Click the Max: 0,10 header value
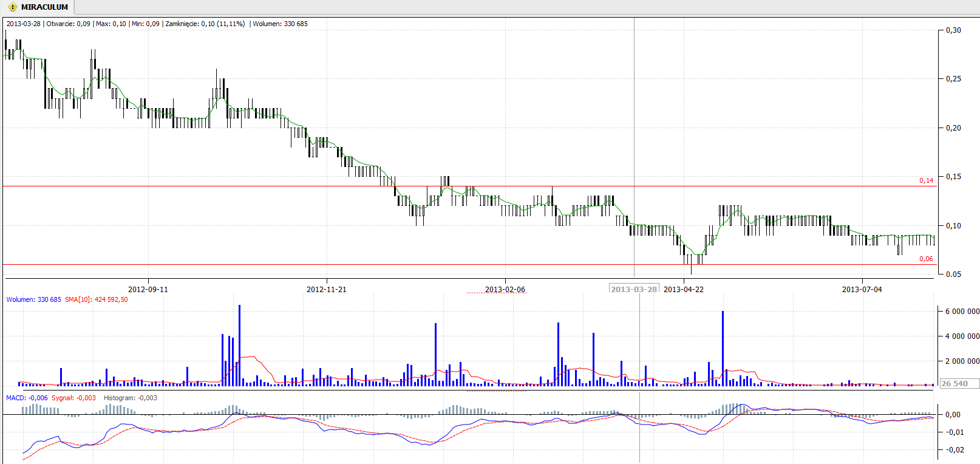The width and height of the screenshot is (980, 464). point(111,24)
